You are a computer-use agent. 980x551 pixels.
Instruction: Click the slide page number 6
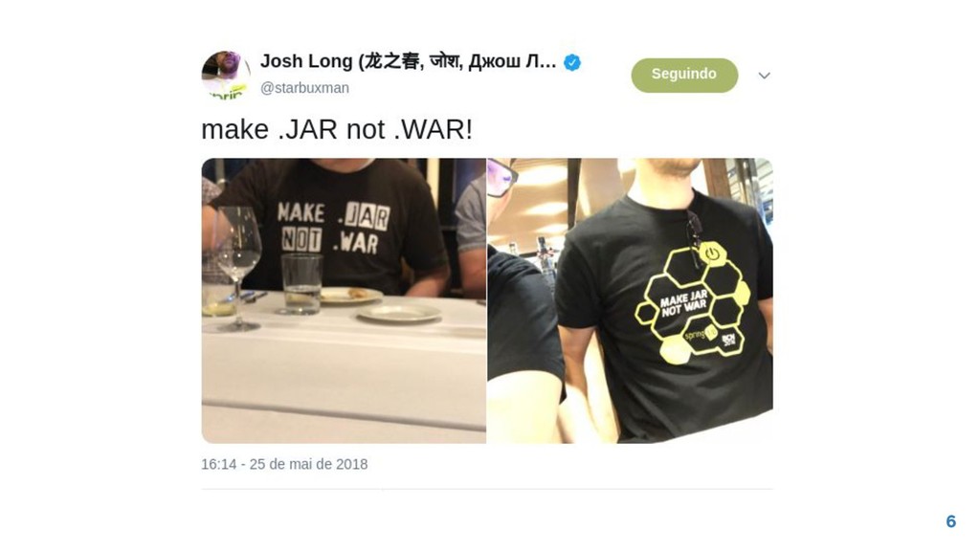950,521
